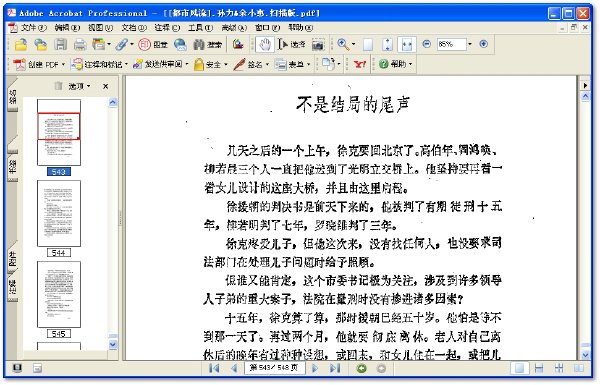Open the 视图 menu
This screenshot has width=600, height=385.
coord(100,28)
